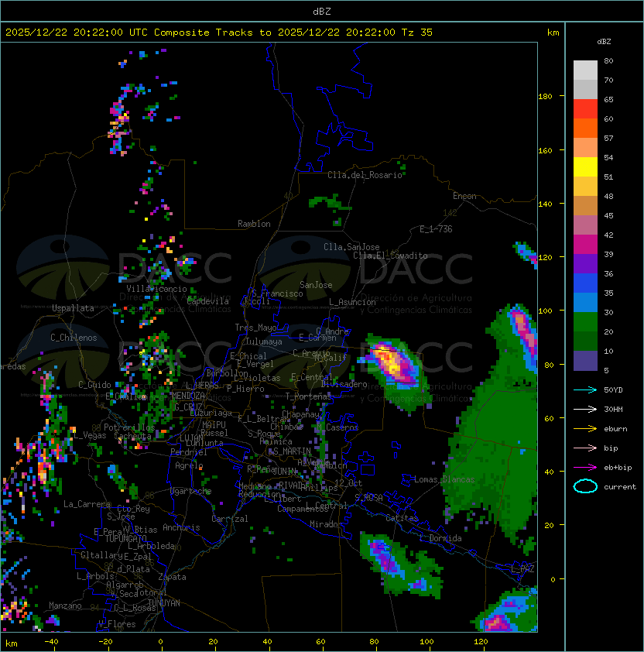Click the 'Villavicencio' map label
The width and height of the screenshot is (644, 652).
pyautogui.click(x=156, y=289)
